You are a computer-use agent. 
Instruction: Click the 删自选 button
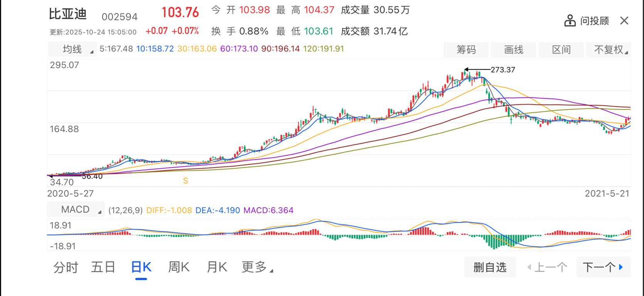point(490,267)
